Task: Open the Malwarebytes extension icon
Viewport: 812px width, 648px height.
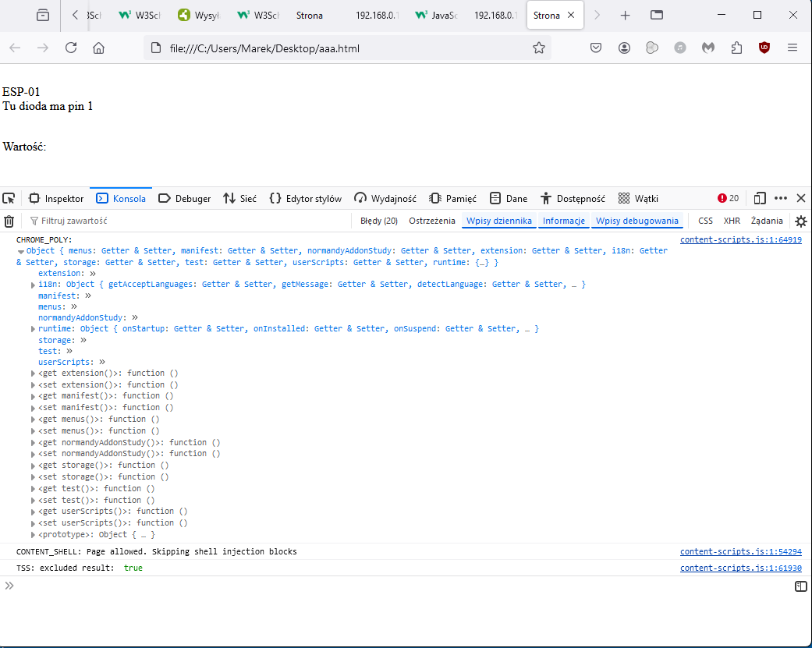Action: pos(708,48)
